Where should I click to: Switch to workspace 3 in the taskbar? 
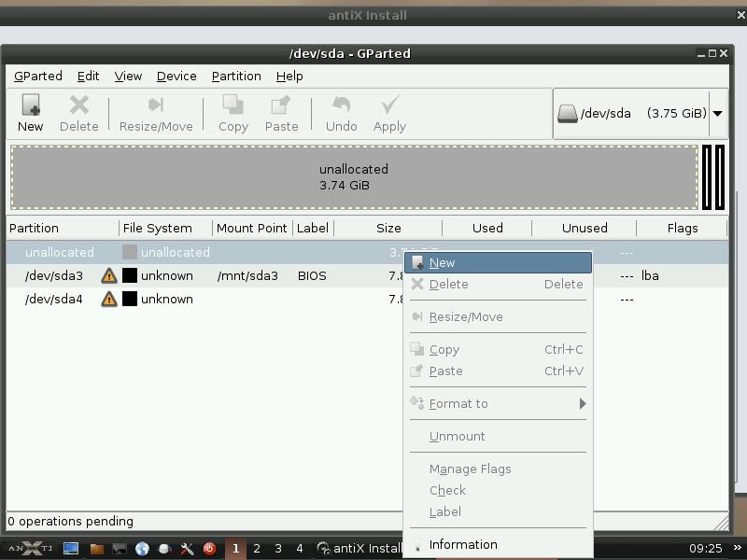tap(278, 549)
